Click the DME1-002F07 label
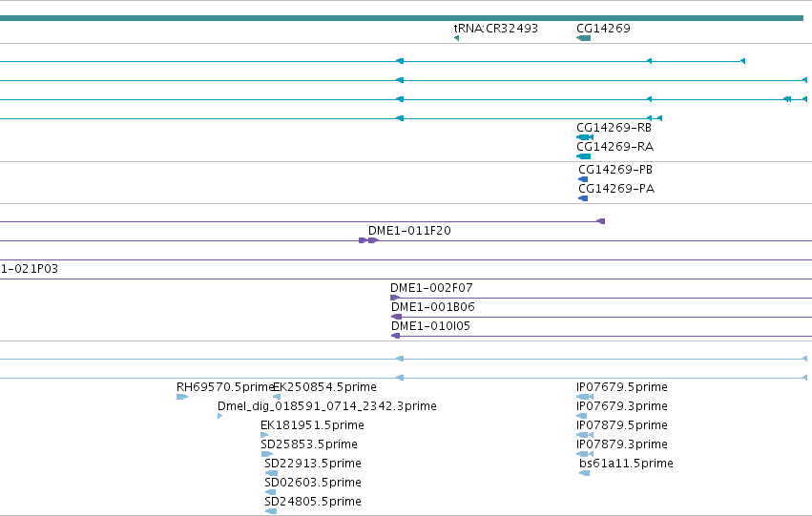 click(x=431, y=288)
